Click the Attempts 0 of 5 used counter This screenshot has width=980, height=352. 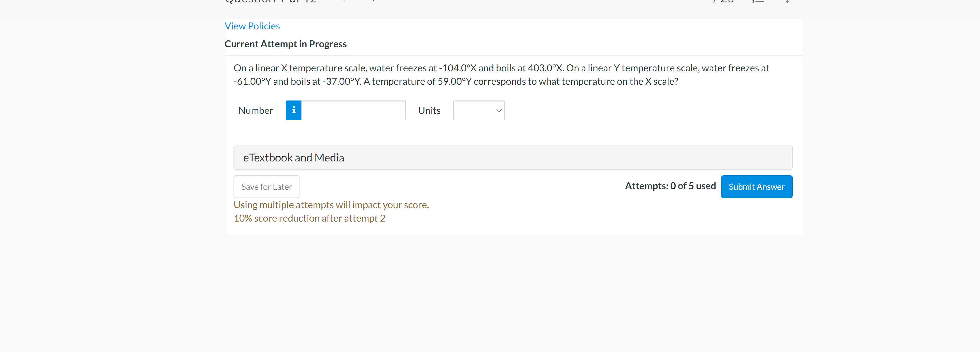click(670, 186)
